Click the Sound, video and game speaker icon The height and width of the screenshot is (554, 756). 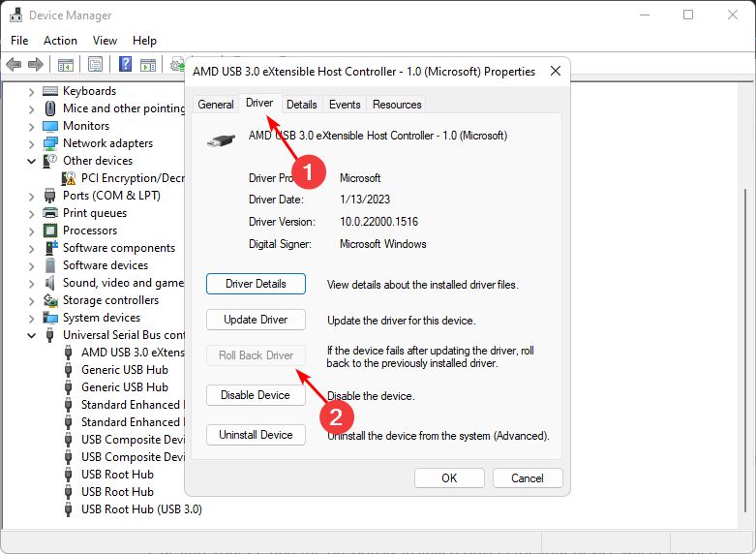(49, 283)
